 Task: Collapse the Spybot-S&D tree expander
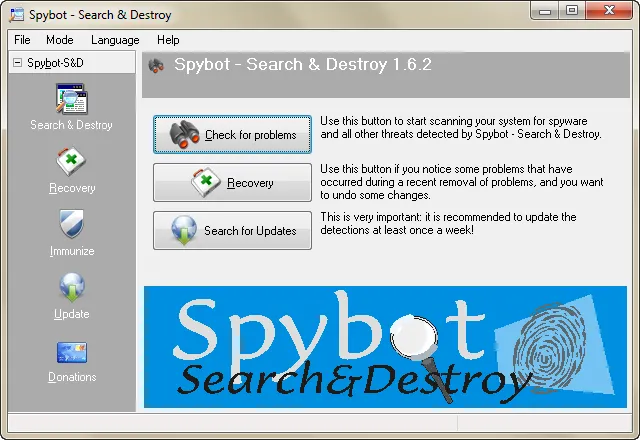tap(17, 62)
